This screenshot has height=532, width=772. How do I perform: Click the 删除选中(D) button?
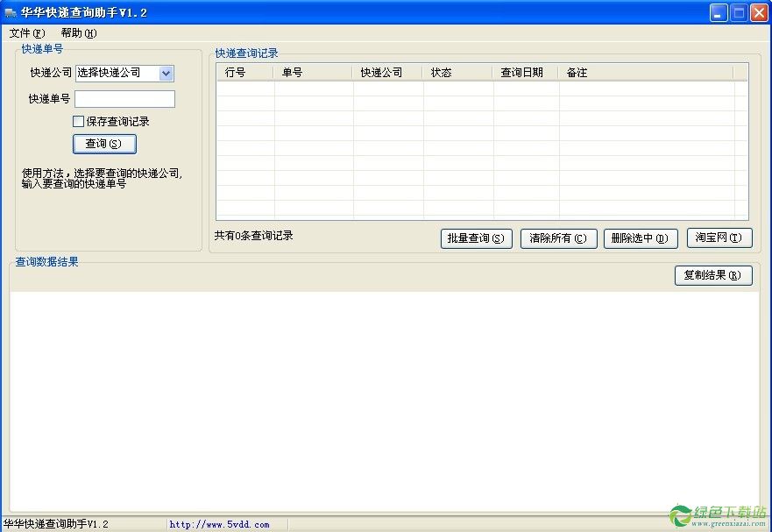641,238
